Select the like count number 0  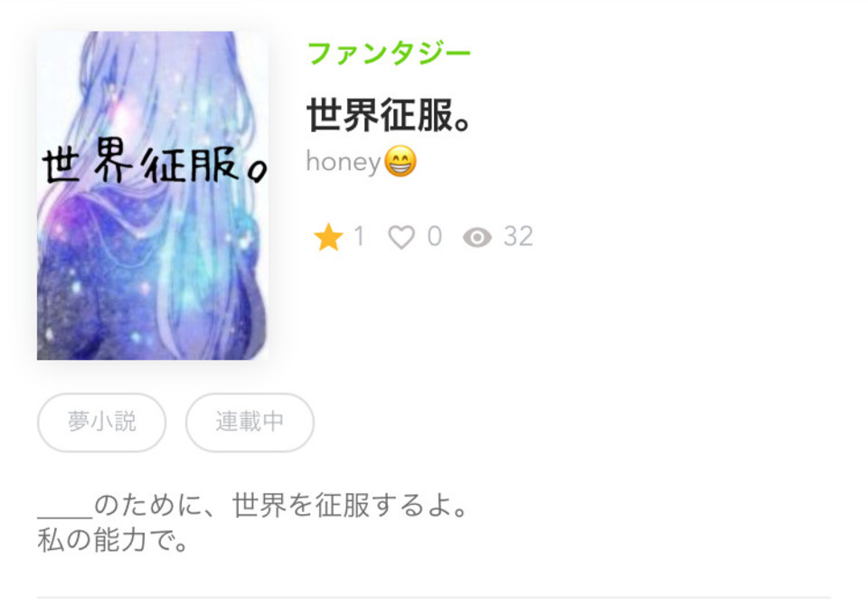click(x=435, y=236)
